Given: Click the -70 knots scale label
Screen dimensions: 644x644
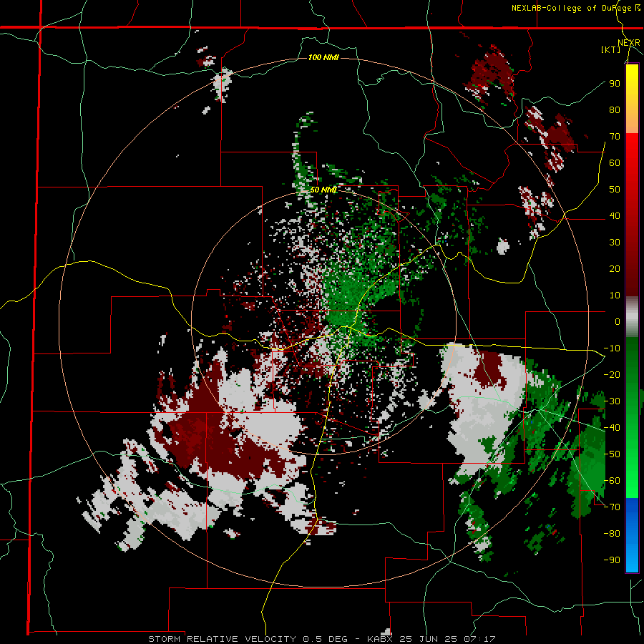Looking at the screenshot, I should coord(612,507).
